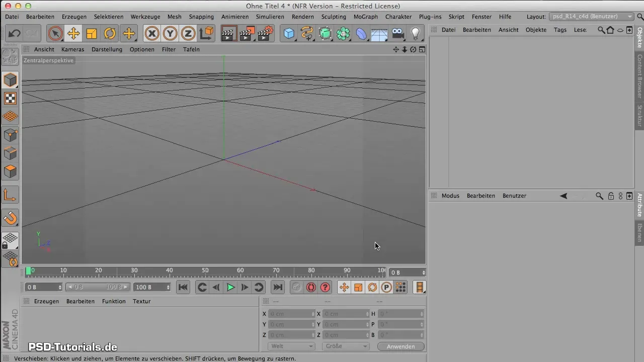Viewport: 644px width, 362px height.
Task: Toggle the locked workplane icon
Action: 10,240
